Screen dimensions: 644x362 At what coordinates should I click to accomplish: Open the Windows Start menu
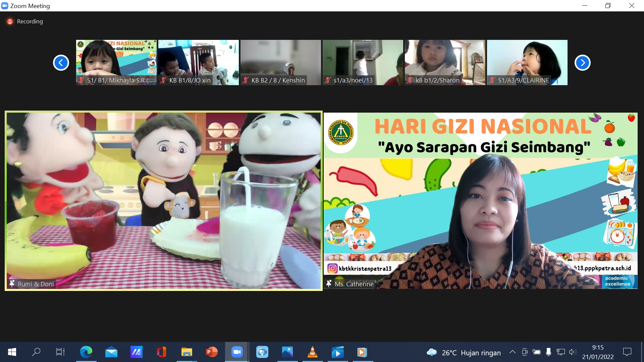click(x=12, y=352)
